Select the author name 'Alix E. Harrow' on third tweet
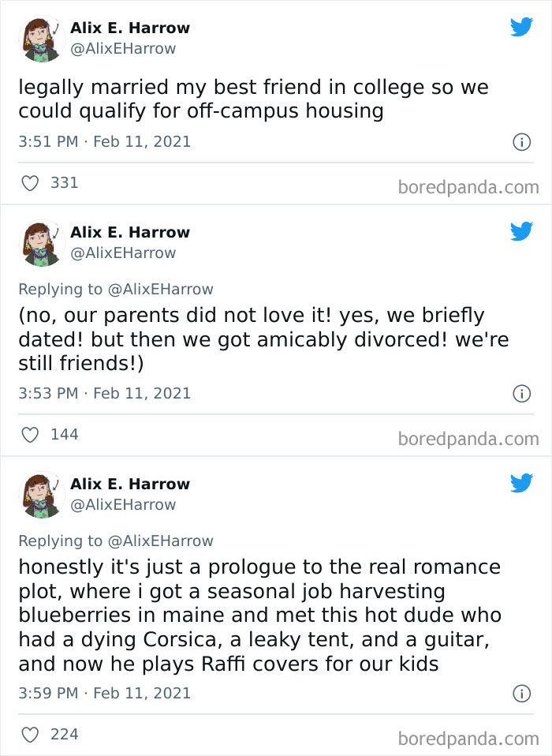The image size is (552, 756). point(129,484)
